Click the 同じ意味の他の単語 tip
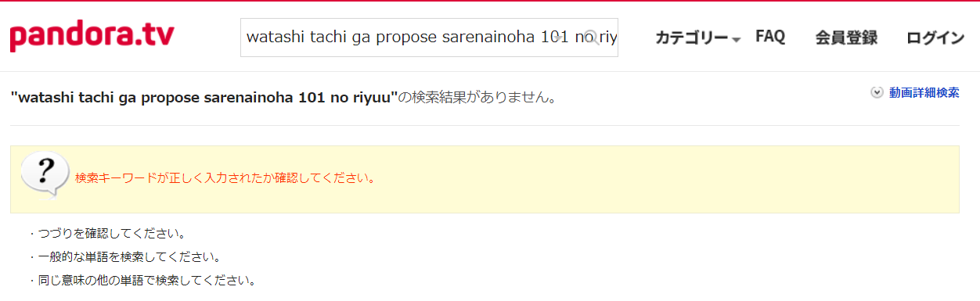 (143, 280)
